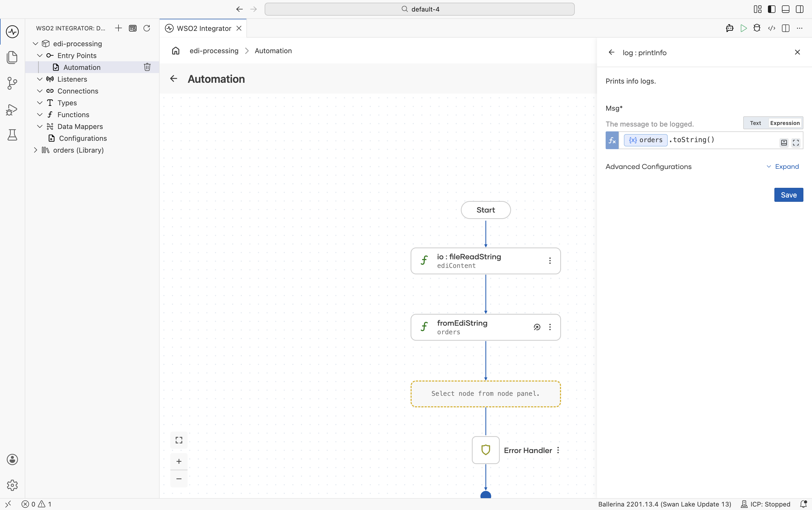Delete the Automation entry point
Viewport: 812px width, 510px height.
(147, 67)
